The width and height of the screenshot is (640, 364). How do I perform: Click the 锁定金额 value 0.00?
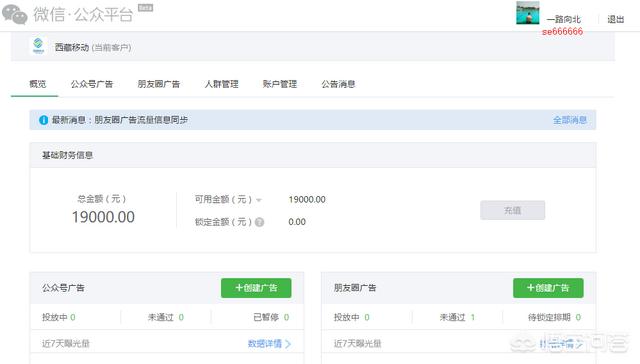(x=297, y=222)
